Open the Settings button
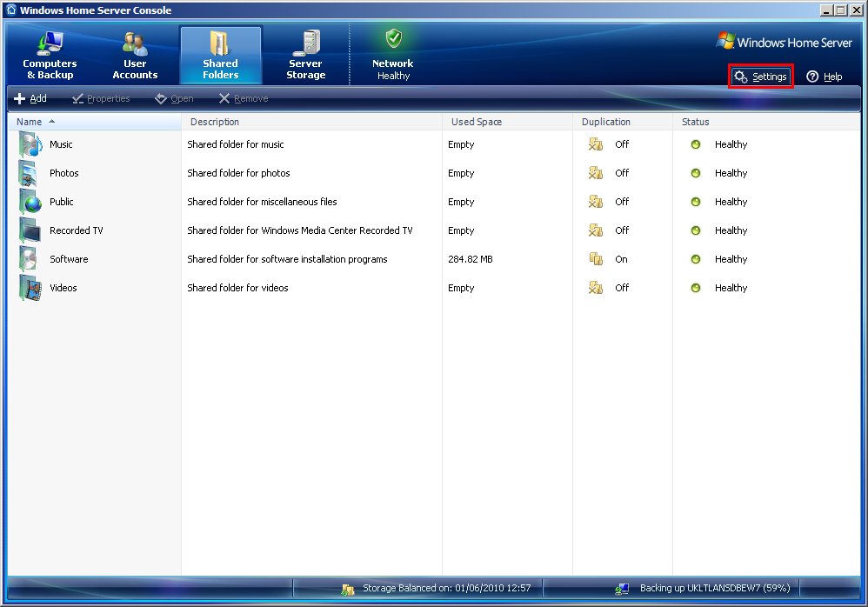Image resolution: width=868 pixels, height=607 pixels. tap(760, 77)
